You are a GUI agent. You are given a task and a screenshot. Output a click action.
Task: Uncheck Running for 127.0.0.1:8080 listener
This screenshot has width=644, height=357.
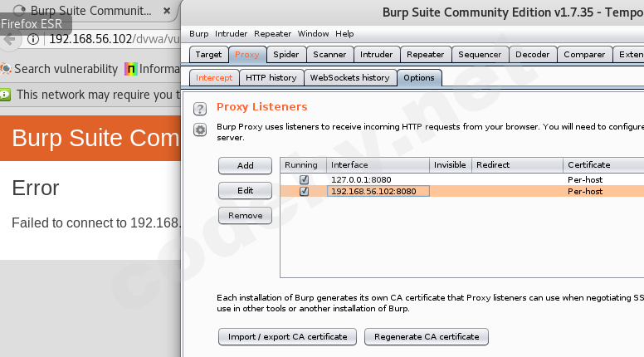(x=304, y=179)
